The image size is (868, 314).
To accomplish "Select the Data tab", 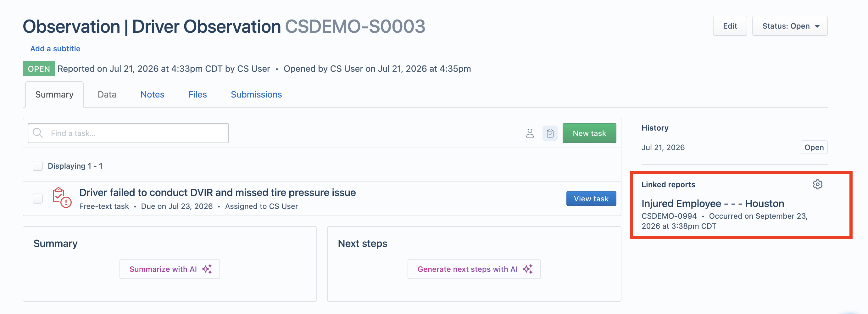I will [107, 94].
